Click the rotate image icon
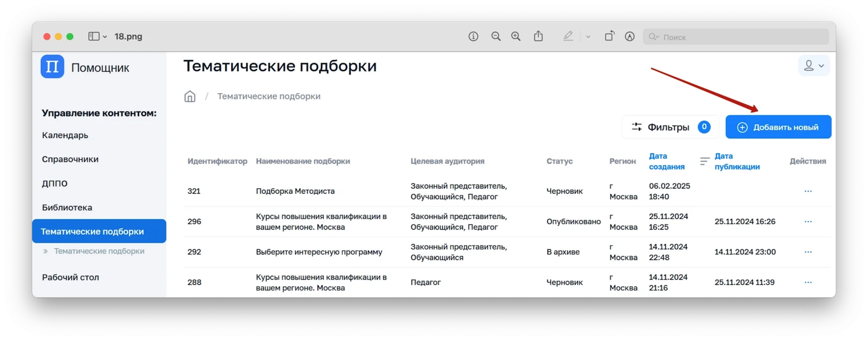 click(610, 36)
